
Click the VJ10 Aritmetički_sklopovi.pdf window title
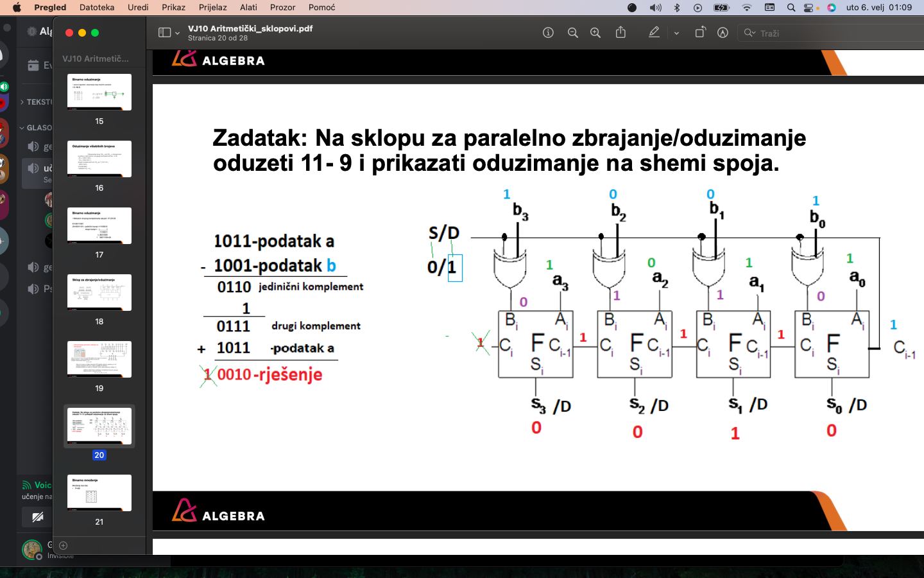coord(250,28)
